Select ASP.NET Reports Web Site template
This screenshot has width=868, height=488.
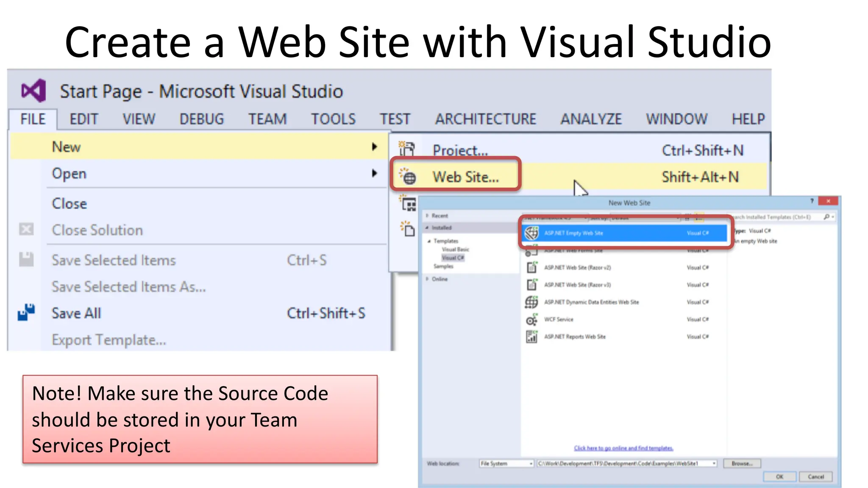[624, 337]
